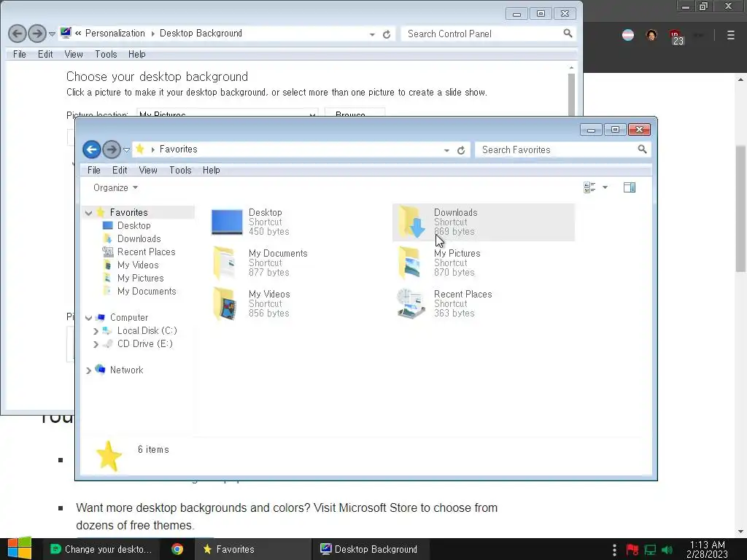Viewport: 747px width, 560px height.
Task: Select My Videos in navigation pane
Action: (x=138, y=265)
